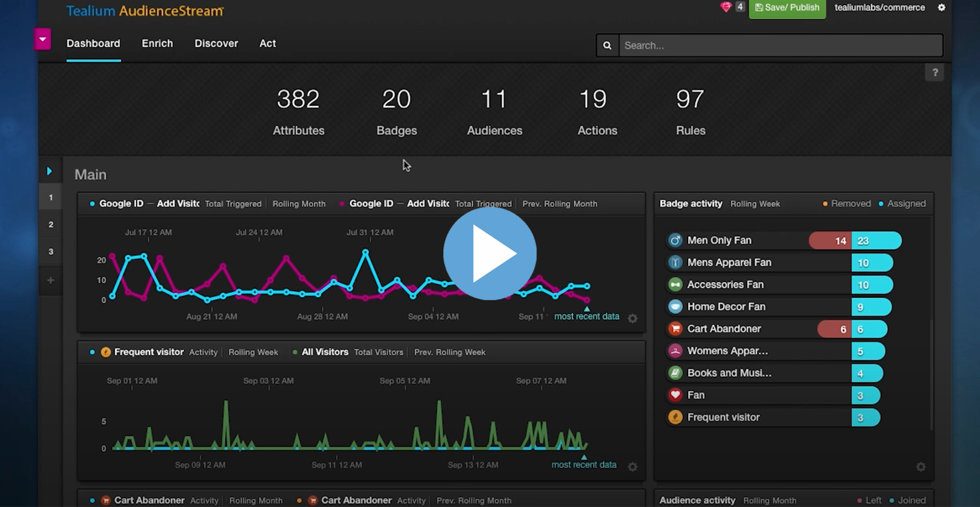Screen dimensions: 980x507
Task: Click the red heart Fan badge icon
Action: (675, 395)
